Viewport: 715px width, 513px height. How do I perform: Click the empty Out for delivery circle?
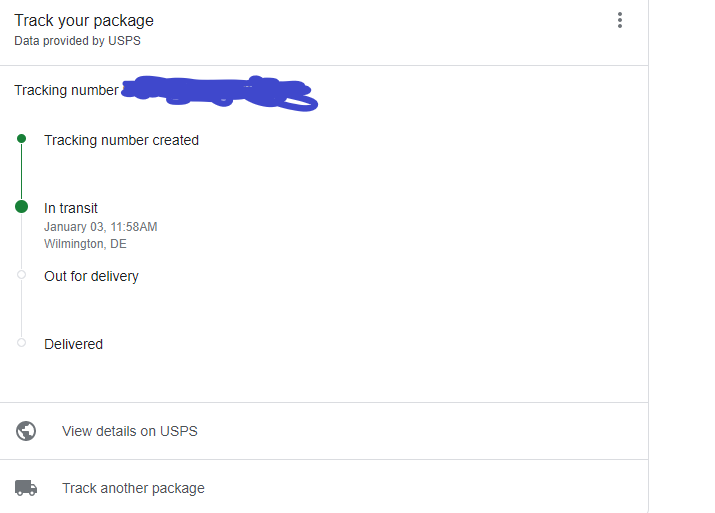(21, 275)
